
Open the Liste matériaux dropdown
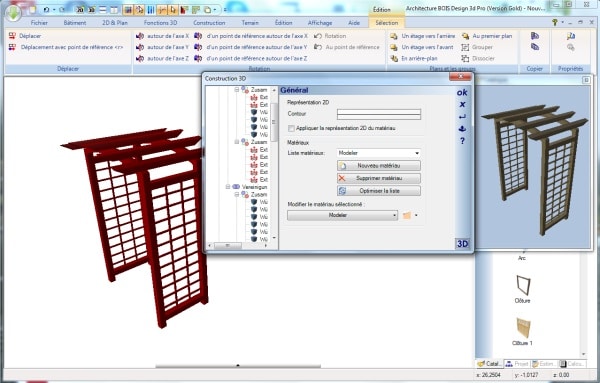point(378,153)
